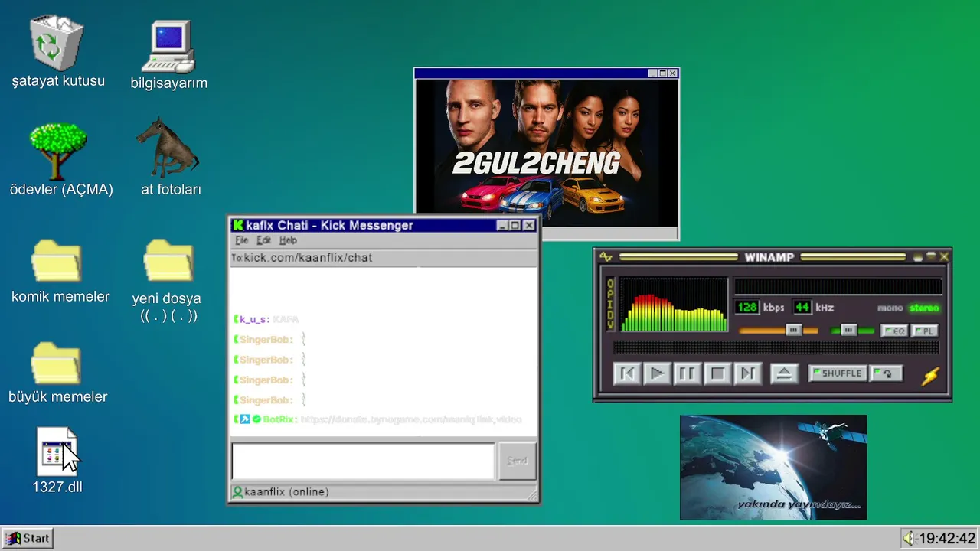Viewport: 980px width, 551px height.
Task: Stop playback in Winamp
Action: tap(717, 373)
